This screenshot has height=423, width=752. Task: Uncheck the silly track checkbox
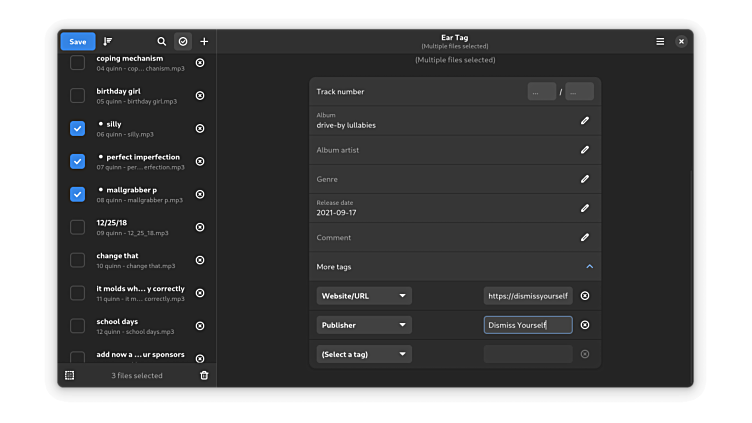77,129
